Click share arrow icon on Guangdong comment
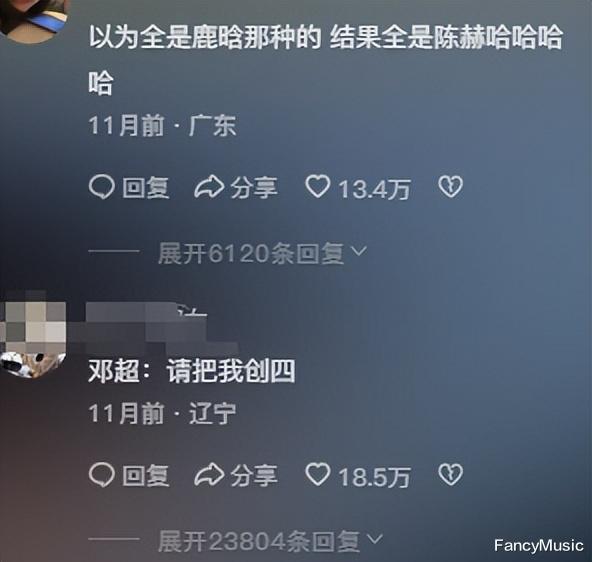Image resolution: width=592 pixels, height=562 pixels. click(209, 186)
